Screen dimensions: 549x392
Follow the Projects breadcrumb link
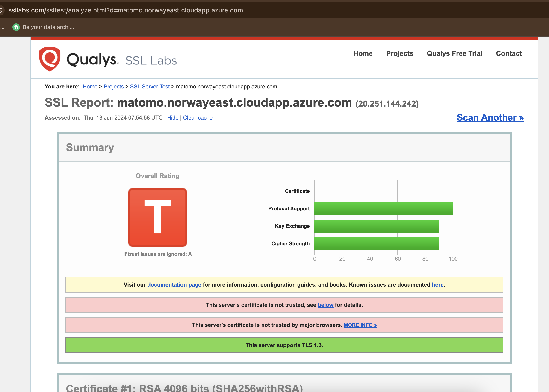click(x=114, y=86)
